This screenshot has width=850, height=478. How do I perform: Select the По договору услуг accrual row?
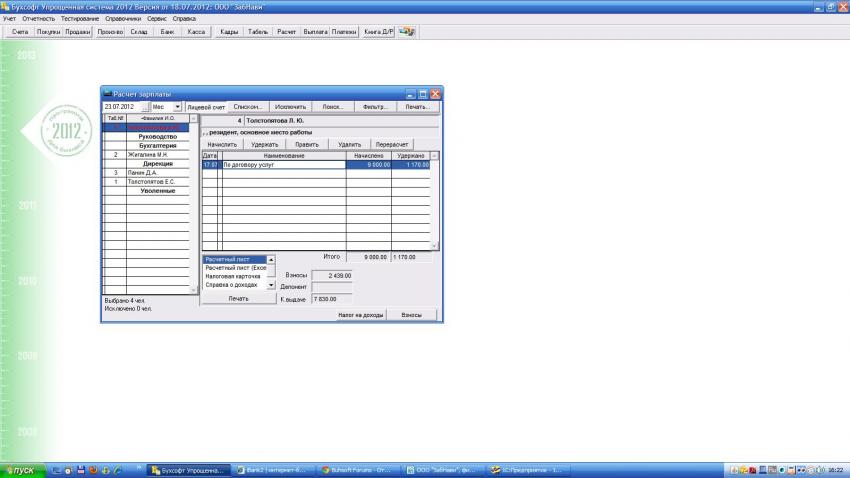(283, 164)
